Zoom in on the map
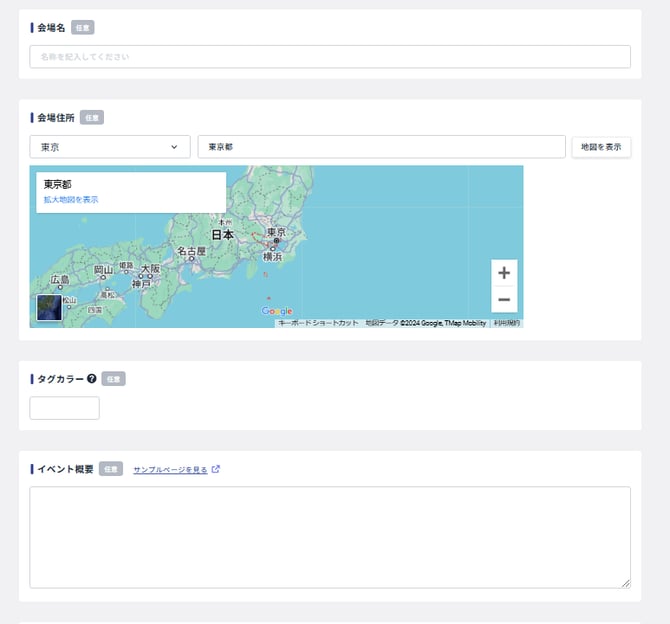This screenshot has height=624, width=670. click(504, 273)
